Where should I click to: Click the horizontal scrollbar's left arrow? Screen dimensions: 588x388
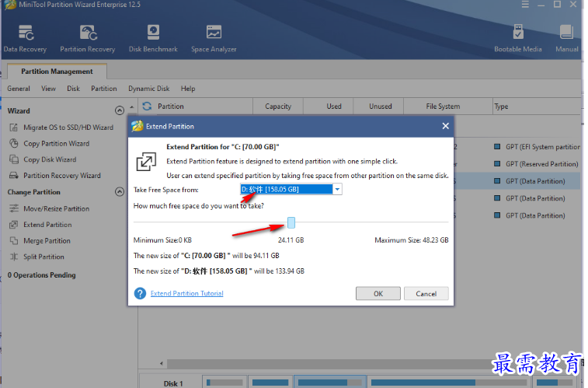coord(162,363)
